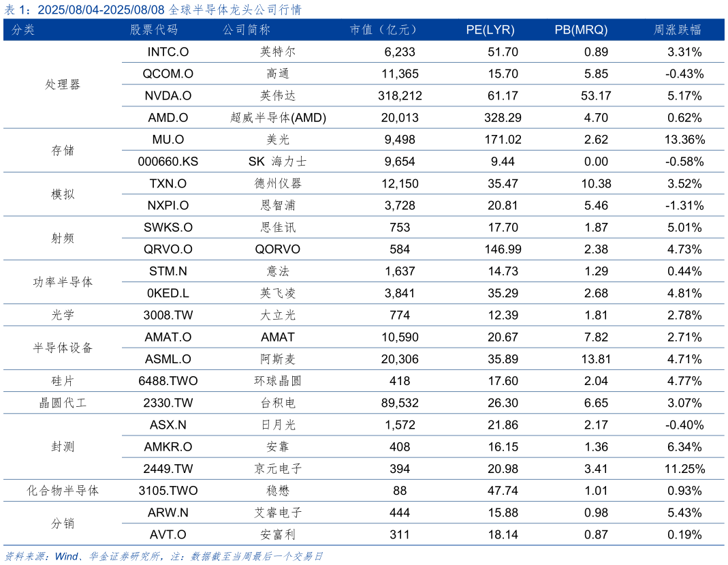Select the 模拟 category cell
The height and width of the screenshot is (565, 728).
63,194
